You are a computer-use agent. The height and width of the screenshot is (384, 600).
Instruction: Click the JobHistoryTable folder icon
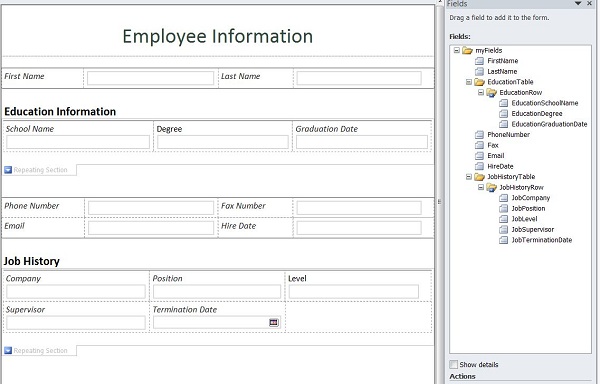(x=479, y=177)
